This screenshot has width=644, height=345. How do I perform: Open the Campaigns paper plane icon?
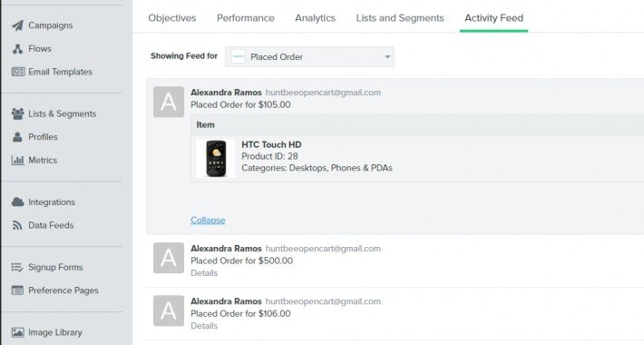coord(17,25)
